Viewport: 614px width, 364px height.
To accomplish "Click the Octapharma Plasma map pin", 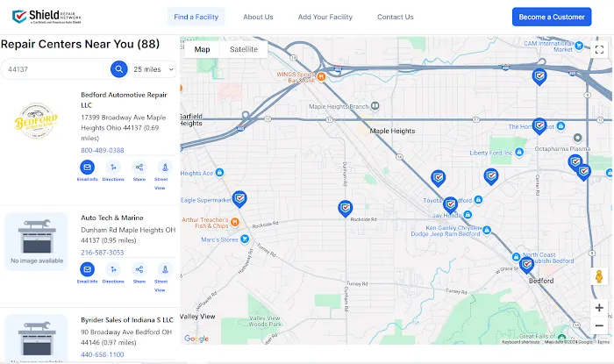I will 577,138.
